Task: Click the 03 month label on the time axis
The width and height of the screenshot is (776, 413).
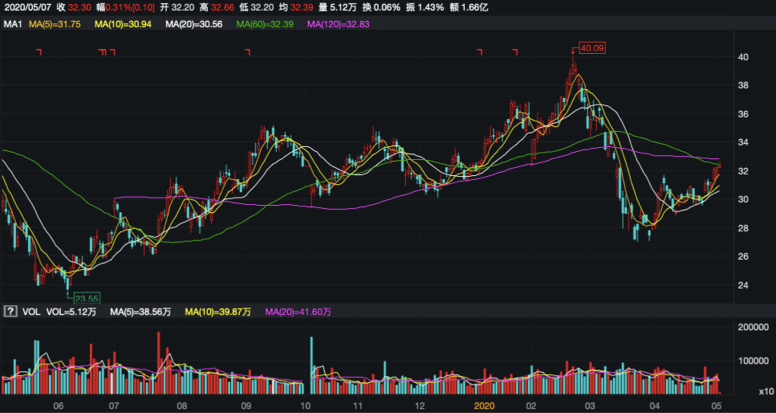Action: pos(589,405)
